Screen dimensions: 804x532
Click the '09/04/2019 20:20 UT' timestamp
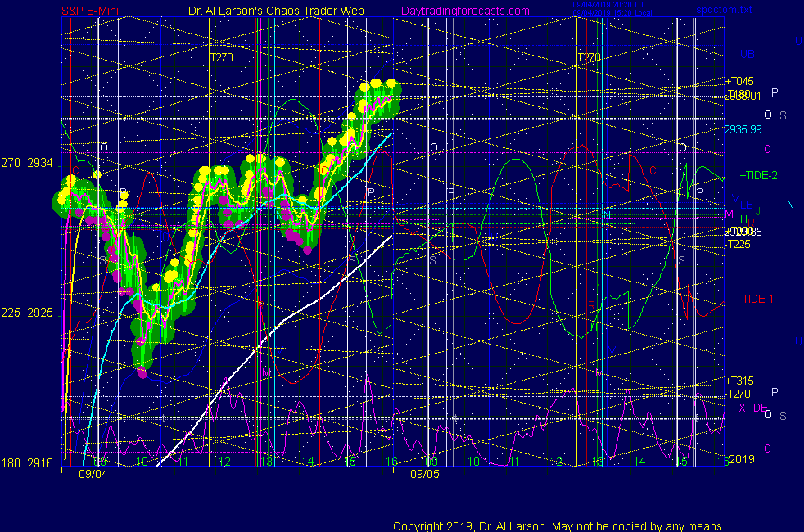[x=608, y=5]
